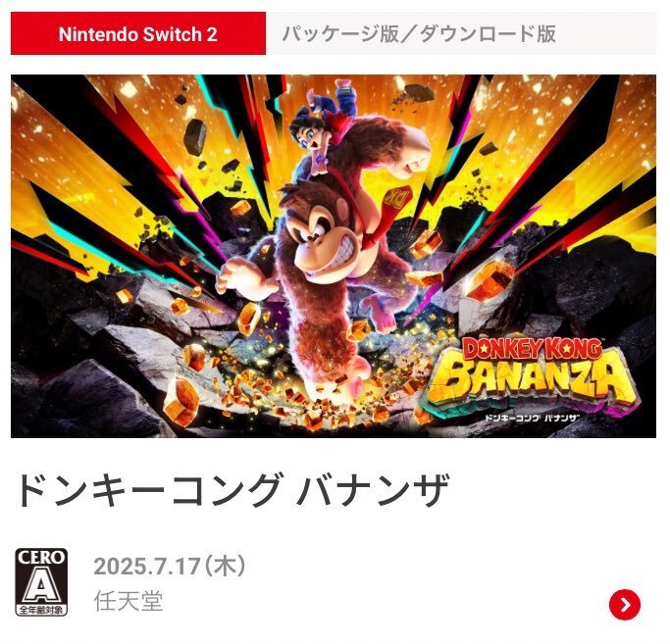Click the small katakana logo subtitle ドンキーコング バナンザ
Viewport: 670px width, 644px height.
pos(531,418)
